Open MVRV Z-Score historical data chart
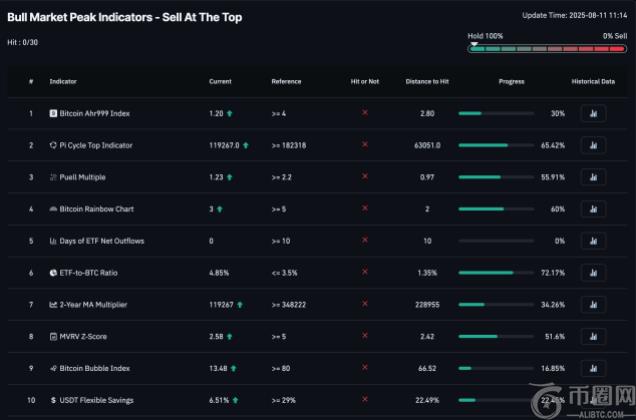 [x=593, y=337]
